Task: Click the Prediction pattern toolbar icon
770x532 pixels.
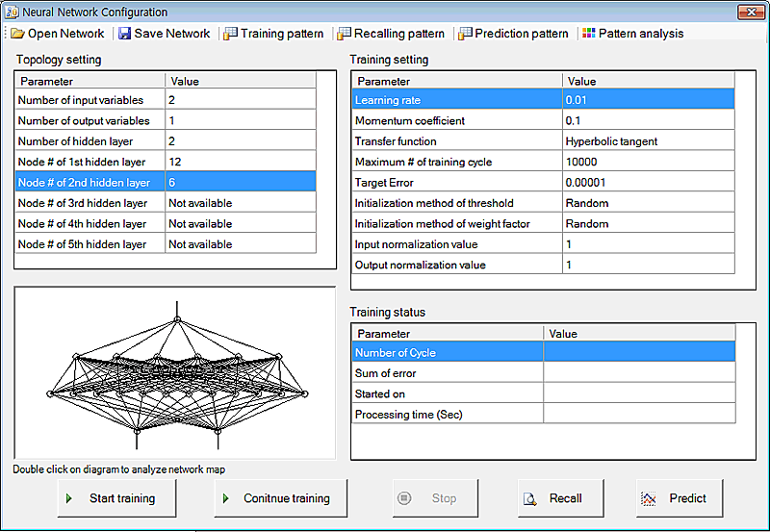Action: 466,34
